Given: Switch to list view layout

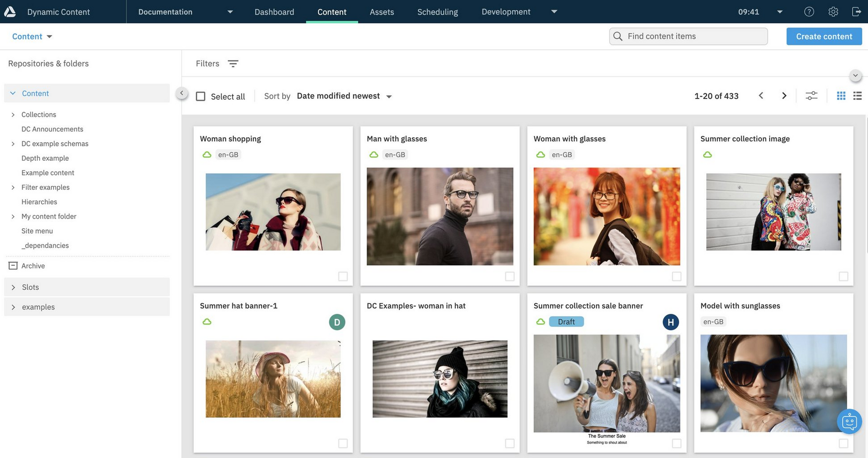Looking at the screenshot, I should click(857, 95).
